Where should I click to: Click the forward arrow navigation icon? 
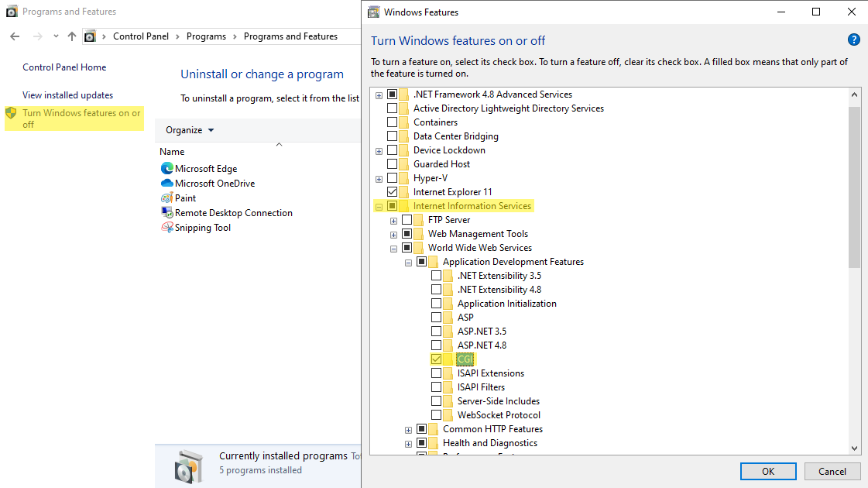coord(38,36)
